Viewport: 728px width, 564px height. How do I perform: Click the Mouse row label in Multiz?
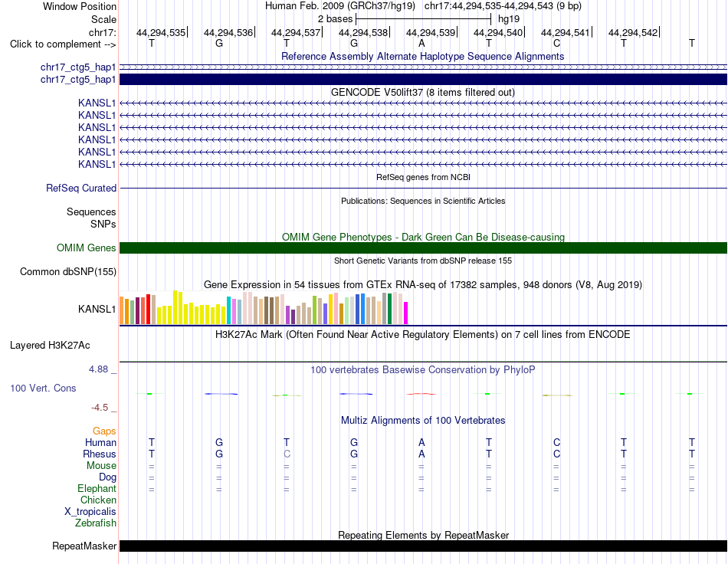[101, 466]
